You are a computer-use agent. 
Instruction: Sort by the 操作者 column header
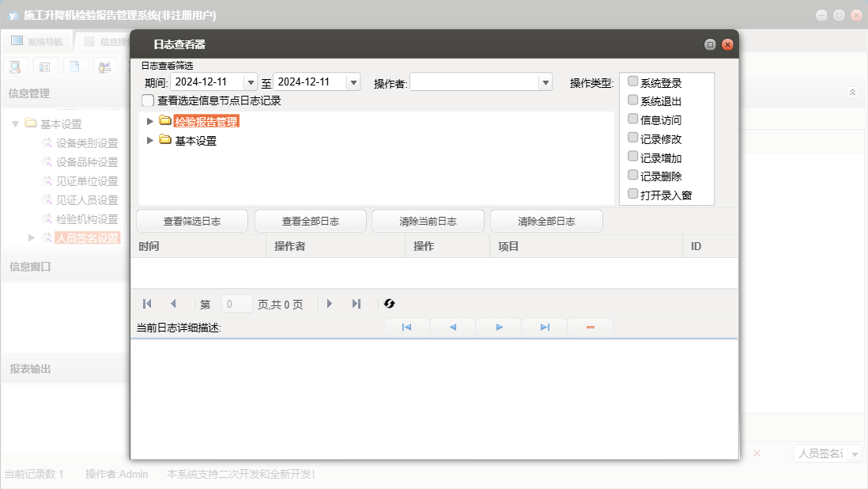pyautogui.click(x=335, y=247)
